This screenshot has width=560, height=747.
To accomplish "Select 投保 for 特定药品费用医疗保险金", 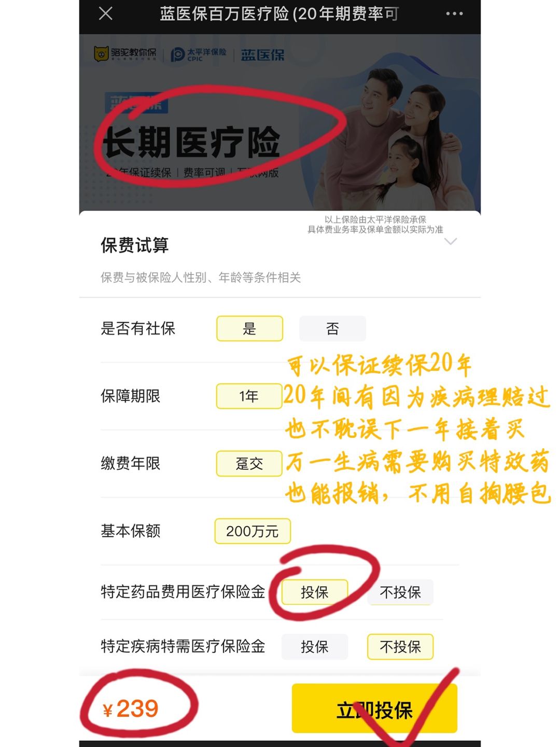I will click(315, 592).
